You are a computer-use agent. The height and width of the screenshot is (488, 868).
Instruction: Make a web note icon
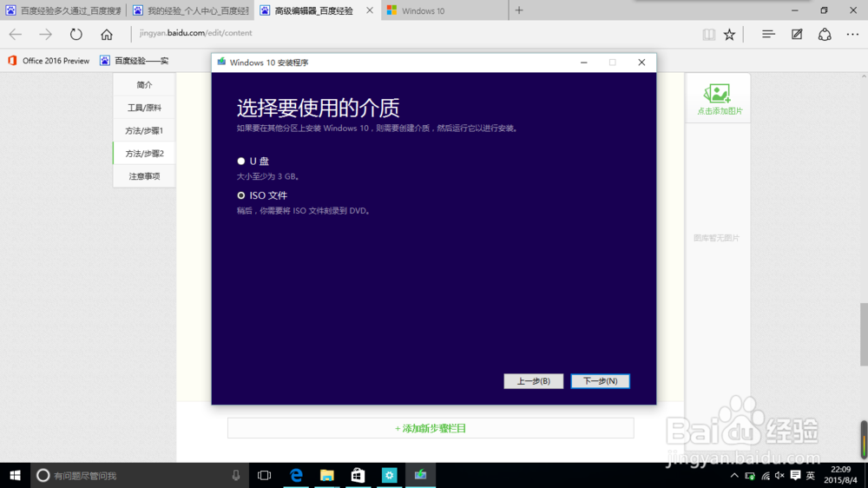(797, 35)
